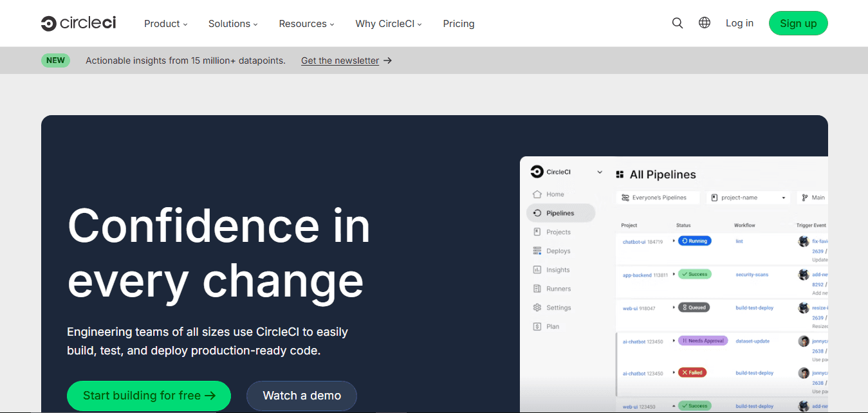Screen dimensions: 868x413
Task: Click the Log in link
Action: point(739,23)
